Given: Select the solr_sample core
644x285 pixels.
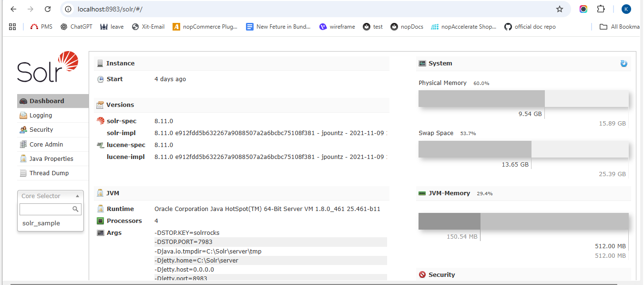Looking at the screenshot, I should (41, 223).
